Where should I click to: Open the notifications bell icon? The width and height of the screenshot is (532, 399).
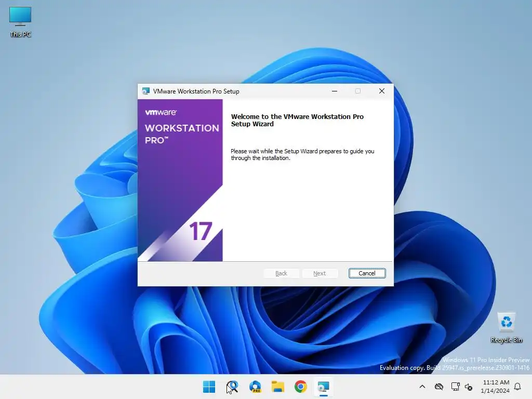517,387
